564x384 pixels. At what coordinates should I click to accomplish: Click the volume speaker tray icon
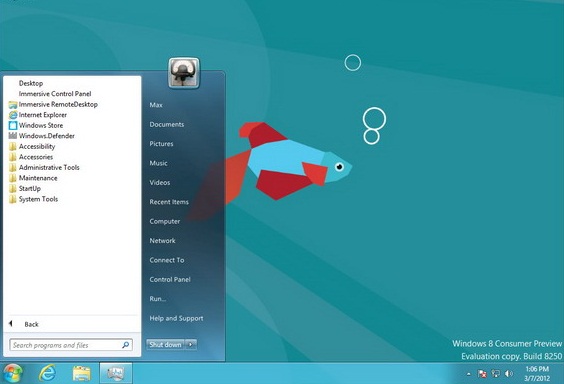point(509,374)
